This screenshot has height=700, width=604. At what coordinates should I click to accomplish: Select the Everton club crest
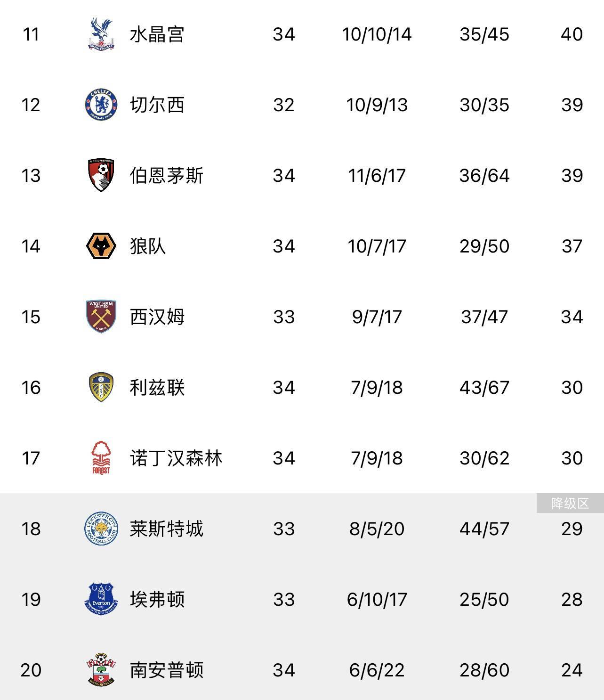101,599
